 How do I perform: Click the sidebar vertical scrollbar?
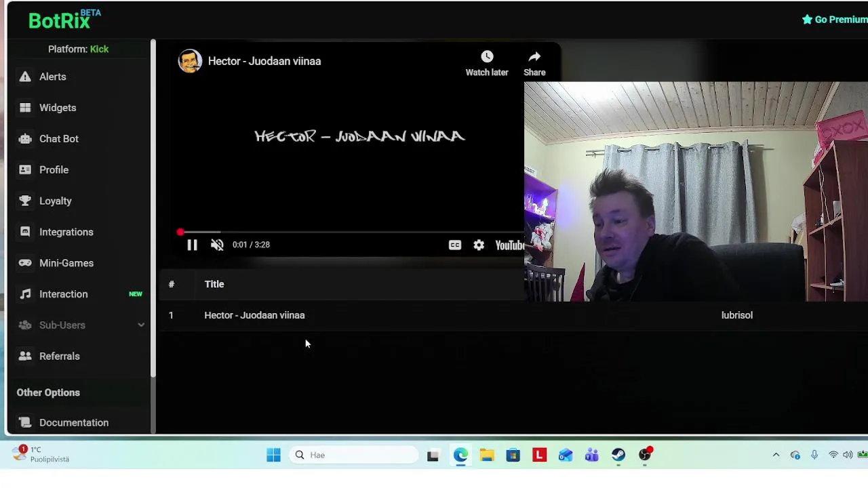coord(153,207)
